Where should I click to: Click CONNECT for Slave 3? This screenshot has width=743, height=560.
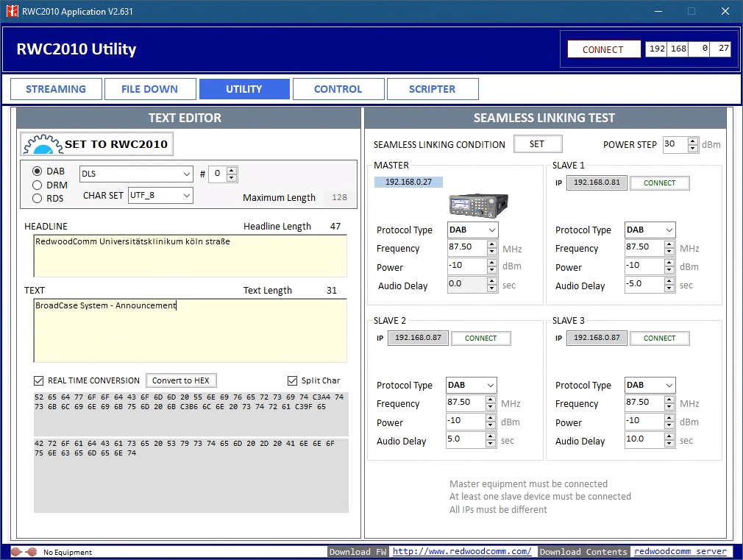pos(659,338)
